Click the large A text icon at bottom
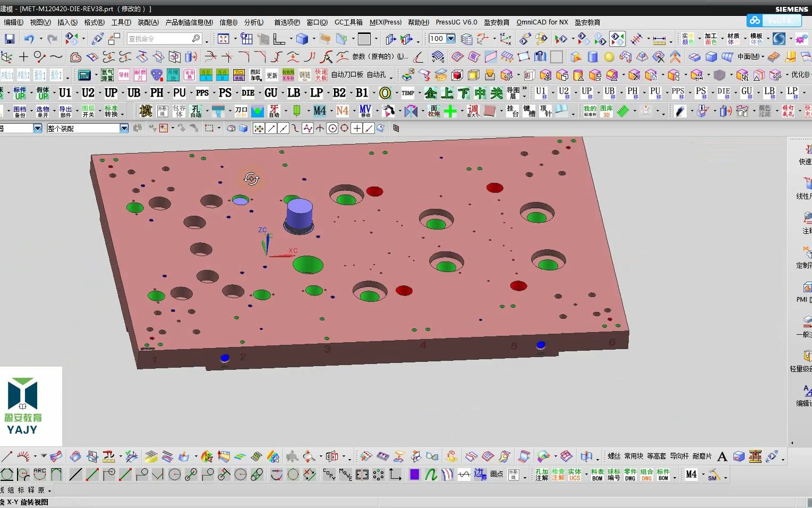The width and height of the screenshot is (812, 508). 722,456
